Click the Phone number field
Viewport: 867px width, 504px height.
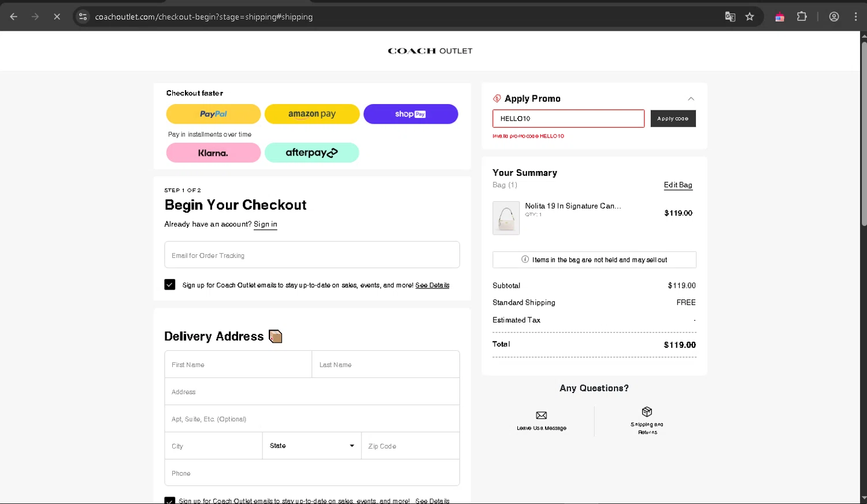click(312, 473)
